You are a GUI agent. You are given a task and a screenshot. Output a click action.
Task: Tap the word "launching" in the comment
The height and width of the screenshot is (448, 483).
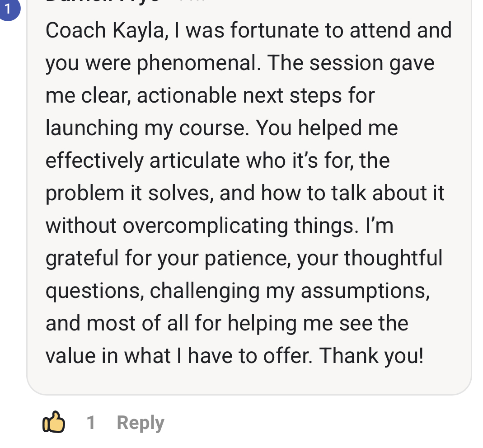coord(92,128)
